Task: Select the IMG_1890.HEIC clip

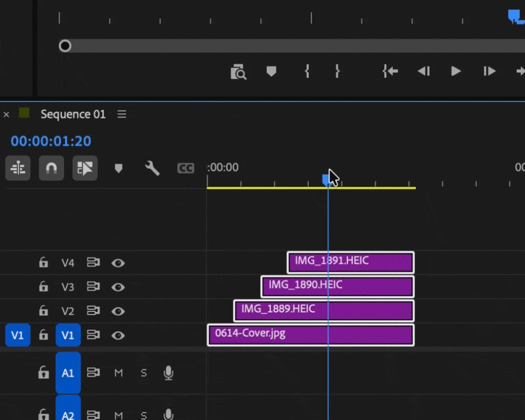Action: [338, 287]
